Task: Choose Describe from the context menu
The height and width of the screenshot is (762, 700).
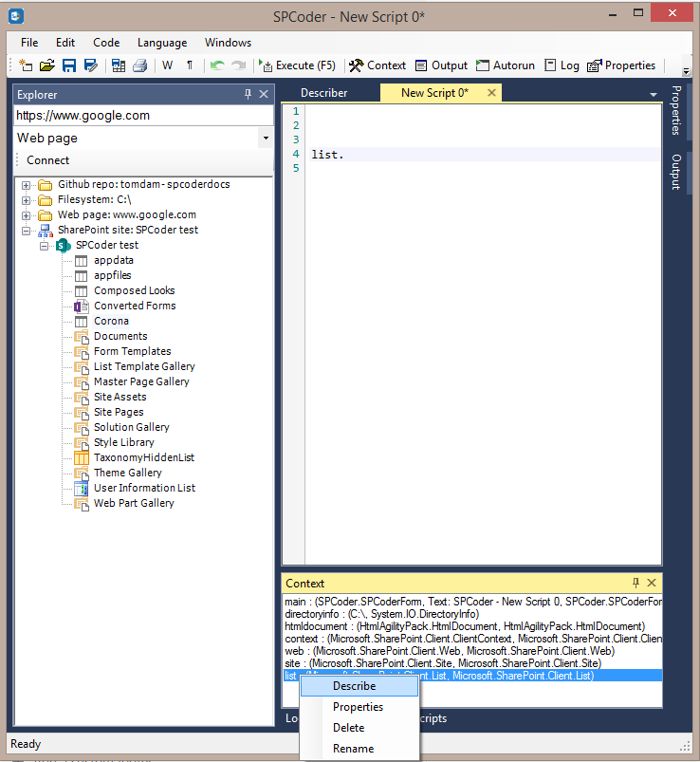Action: 359,686
